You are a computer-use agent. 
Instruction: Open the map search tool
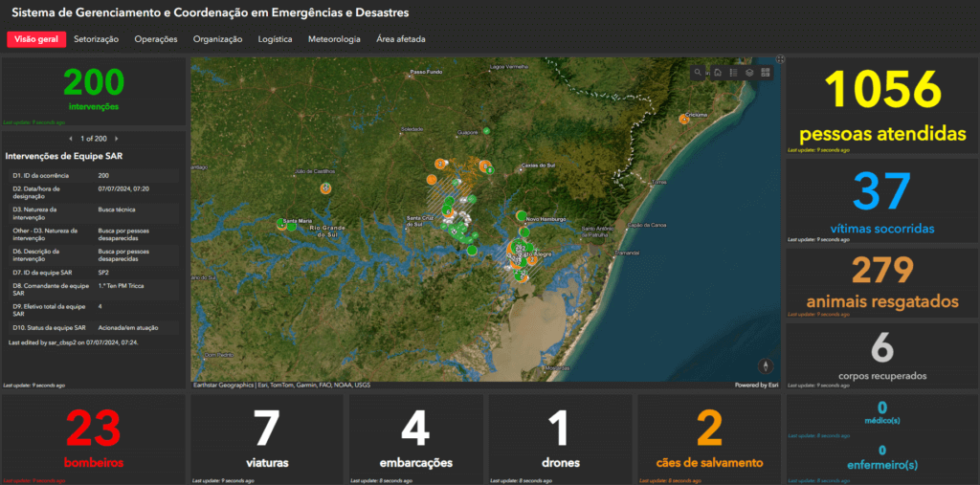pyautogui.click(x=698, y=73)
